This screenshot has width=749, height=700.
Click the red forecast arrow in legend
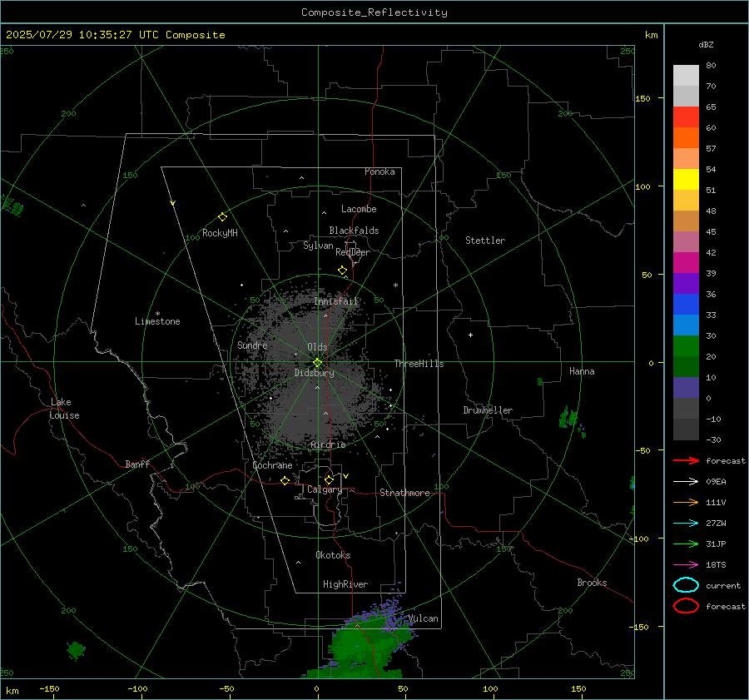[686, 460]
